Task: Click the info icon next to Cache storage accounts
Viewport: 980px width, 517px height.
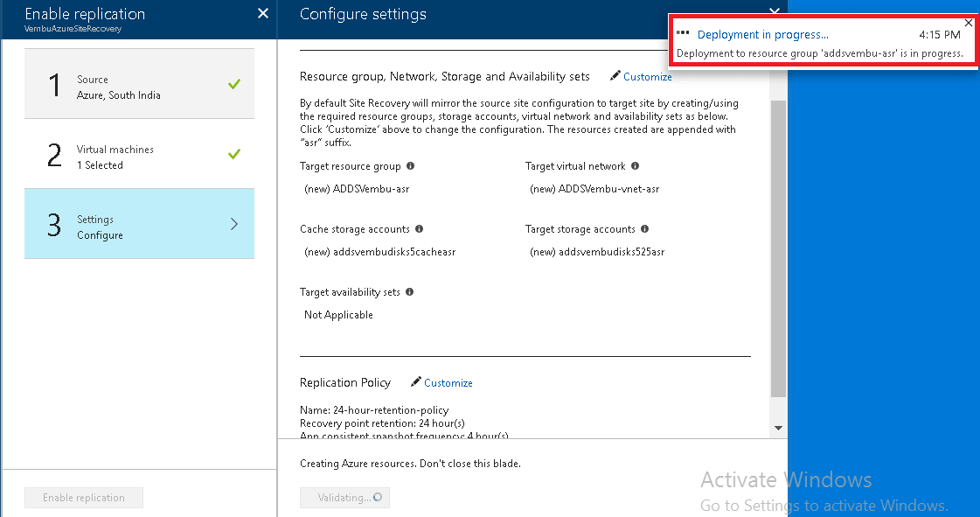Action: (x=419, y=229)
